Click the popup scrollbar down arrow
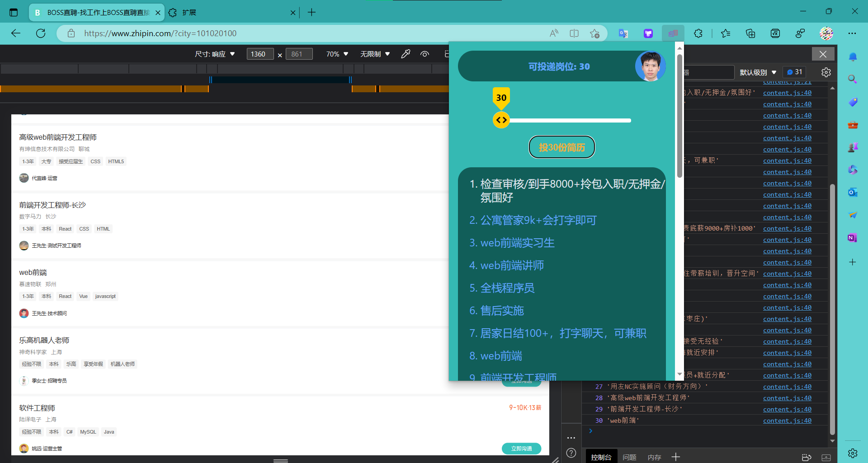The image size is (868, 463). click(679, 374)
